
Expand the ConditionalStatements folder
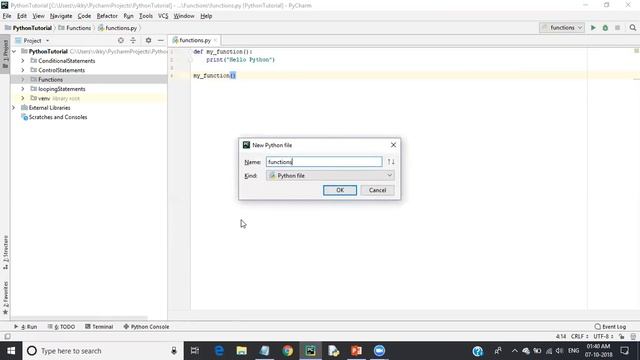tap(23, 61)
